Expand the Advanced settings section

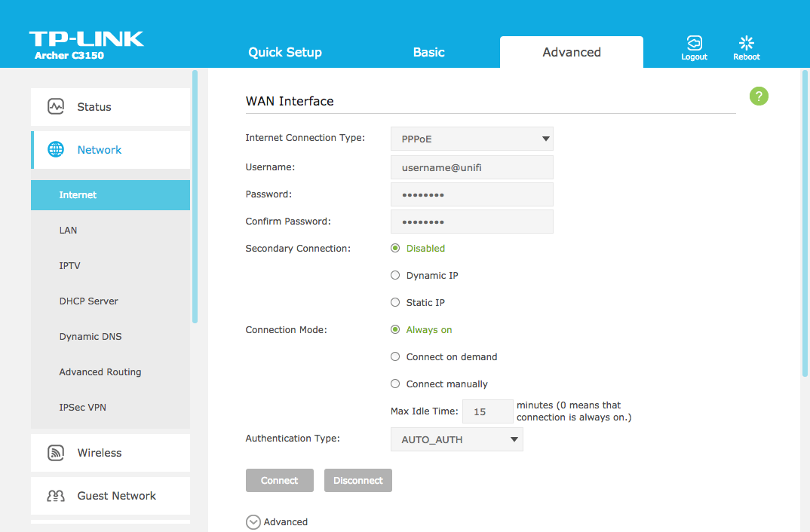[x=254, y=521]
